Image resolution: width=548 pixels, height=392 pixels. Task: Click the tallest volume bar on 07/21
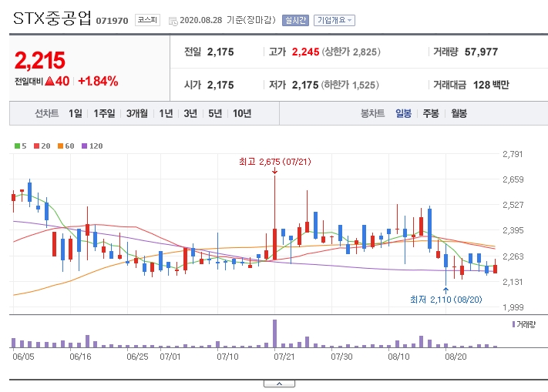(x=274, y=333)
